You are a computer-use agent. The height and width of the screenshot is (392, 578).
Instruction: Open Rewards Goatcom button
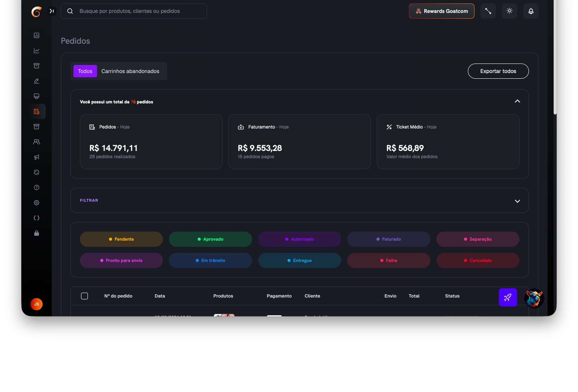pos(441,11)
